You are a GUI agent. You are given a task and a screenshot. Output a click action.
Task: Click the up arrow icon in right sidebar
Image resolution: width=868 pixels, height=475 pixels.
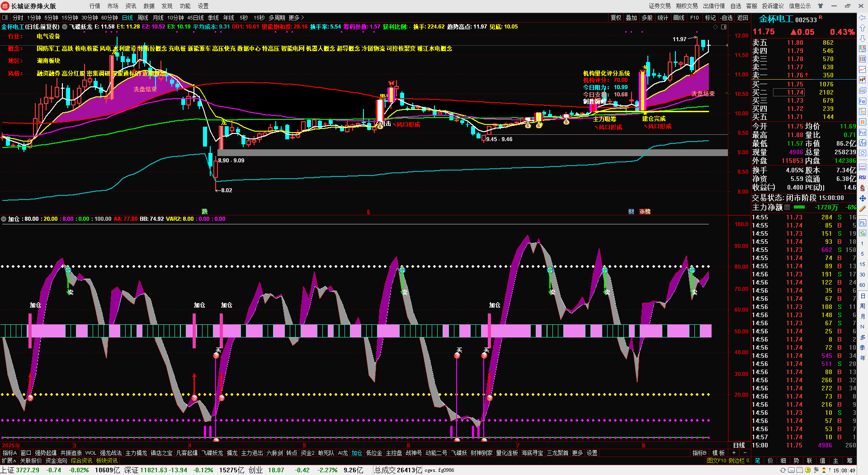(x=863, y=28)
